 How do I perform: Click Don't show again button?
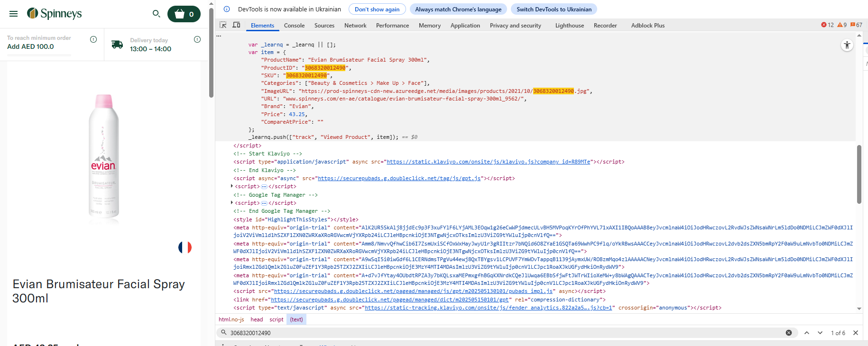(x=377, y=9)
